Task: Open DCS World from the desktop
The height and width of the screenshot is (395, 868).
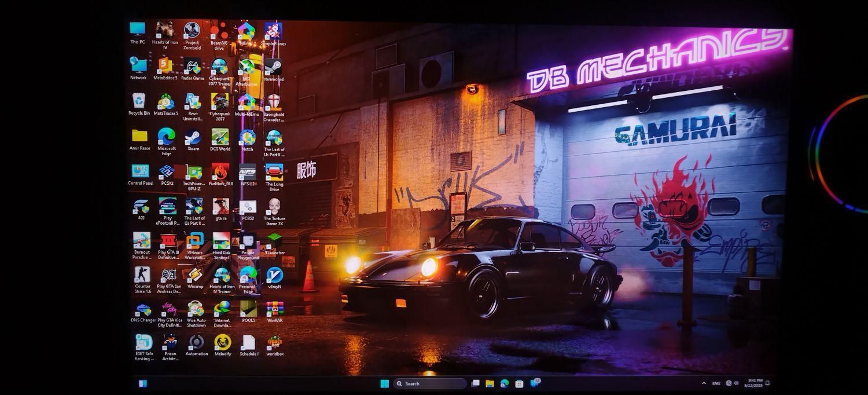Action: (x=220, y=140)
